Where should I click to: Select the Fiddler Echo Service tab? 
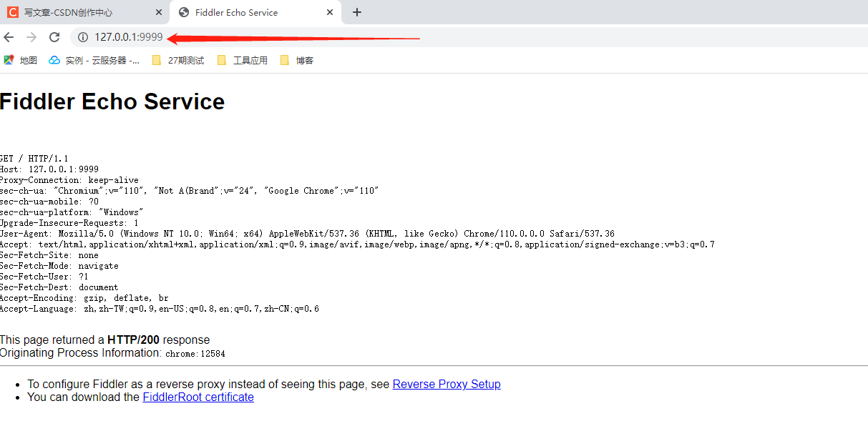[x=256, y=12]
